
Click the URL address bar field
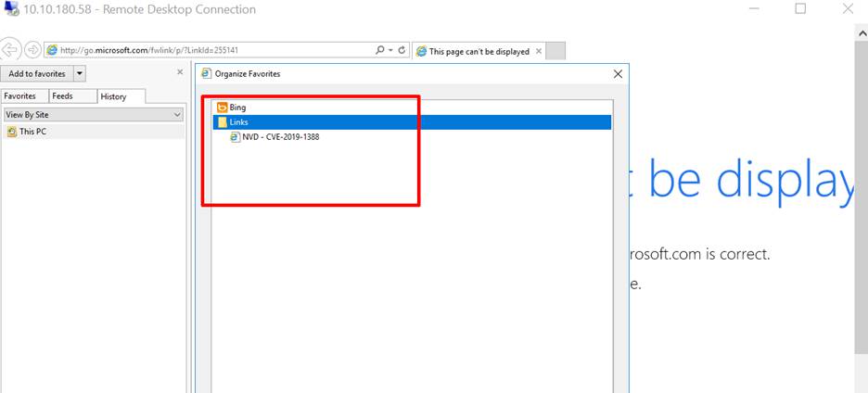click(213, 50)
